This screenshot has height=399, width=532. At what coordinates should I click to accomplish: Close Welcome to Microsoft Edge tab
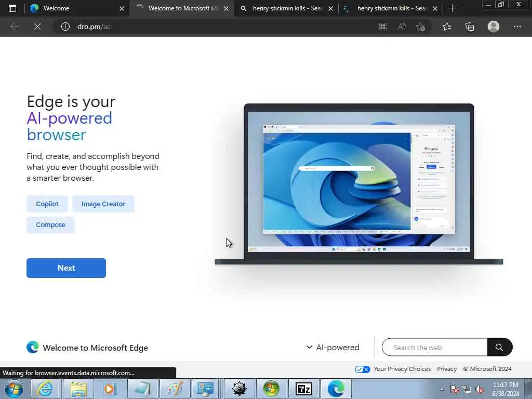click(227, 9)
